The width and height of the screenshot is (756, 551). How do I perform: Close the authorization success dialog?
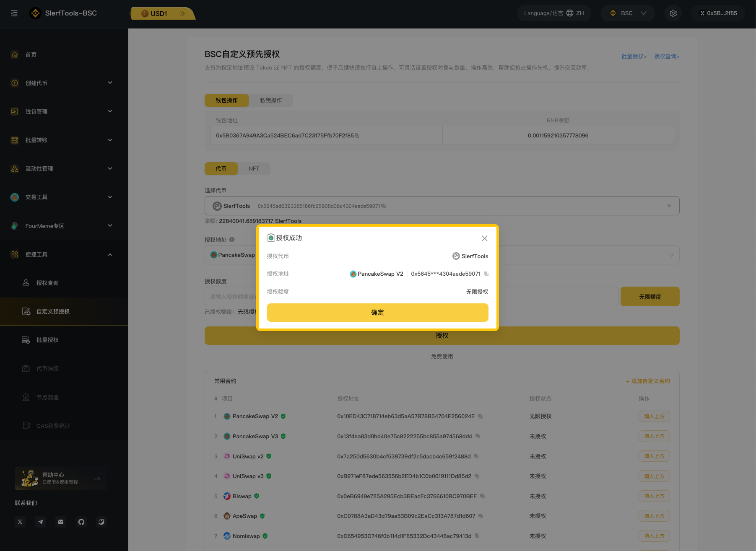(484, 238)
